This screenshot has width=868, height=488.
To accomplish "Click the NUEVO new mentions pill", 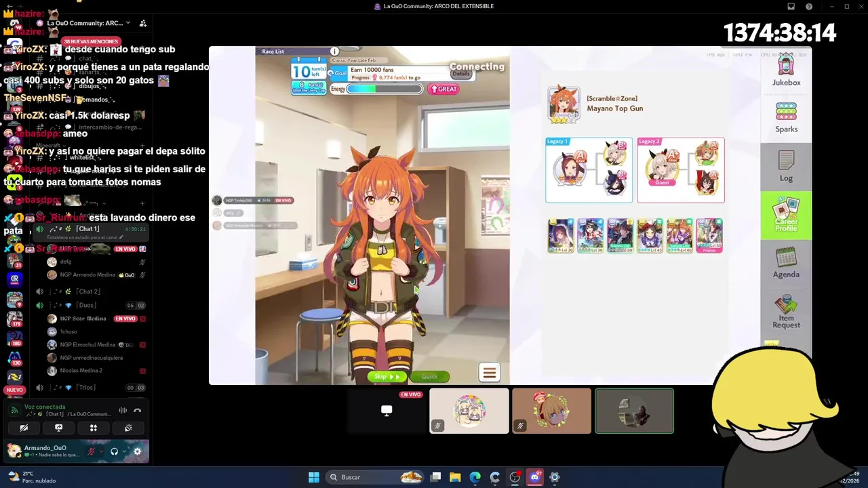I will [14, 390].
